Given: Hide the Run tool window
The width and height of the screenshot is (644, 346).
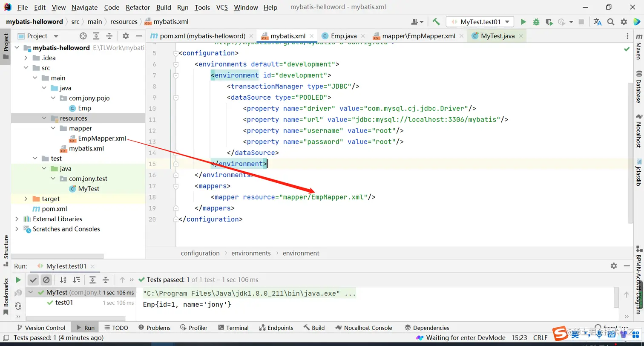Looking at the screenshot, I should 627,266.
